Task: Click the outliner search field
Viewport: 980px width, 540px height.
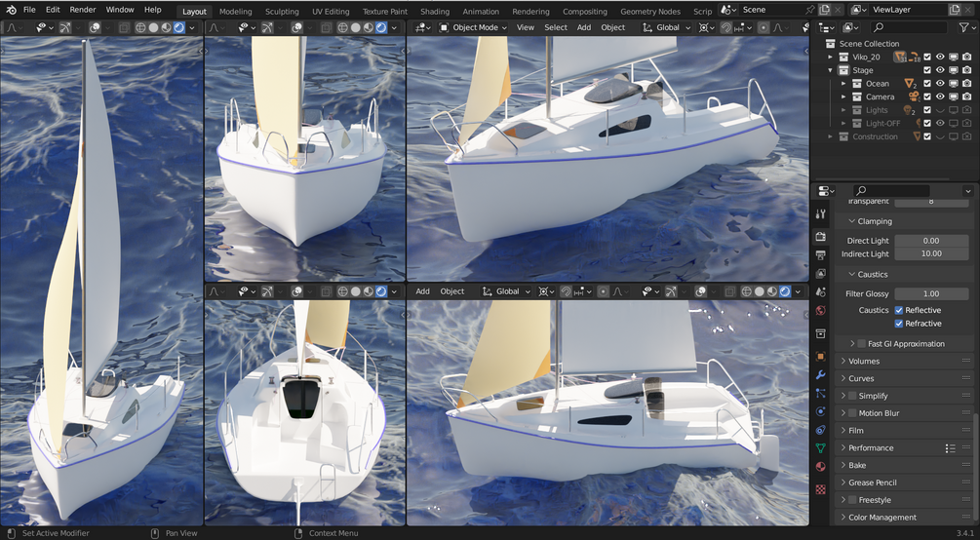Action: [908, 27]
